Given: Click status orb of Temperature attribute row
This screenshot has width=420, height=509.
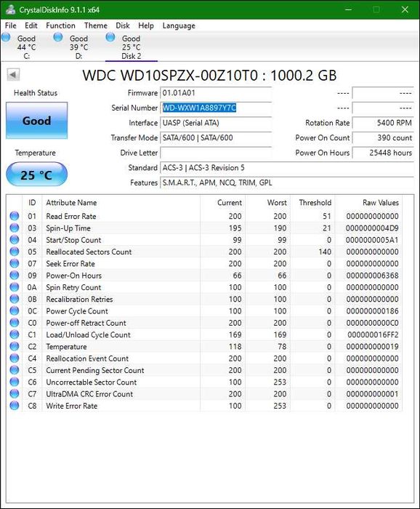Looking at the screenshot, I should pos(15,346).
